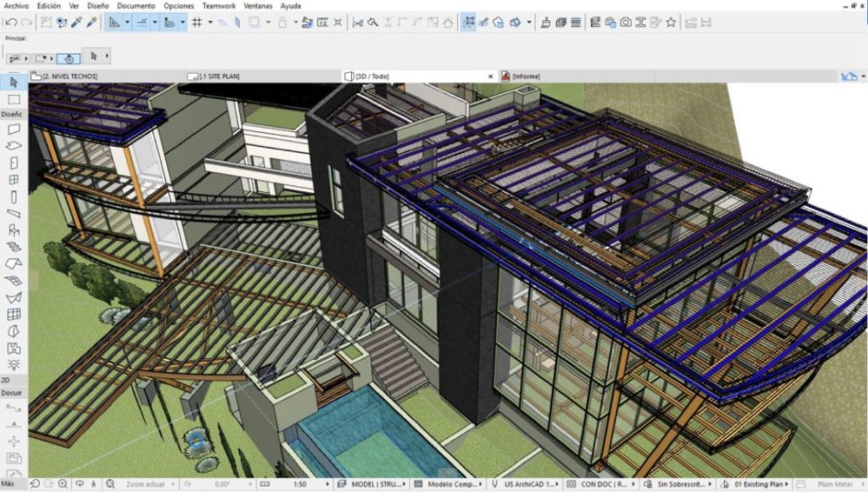Click the Plain Meter field in status bar
Viewport: 868px width, 492px height.
(838, 483)
